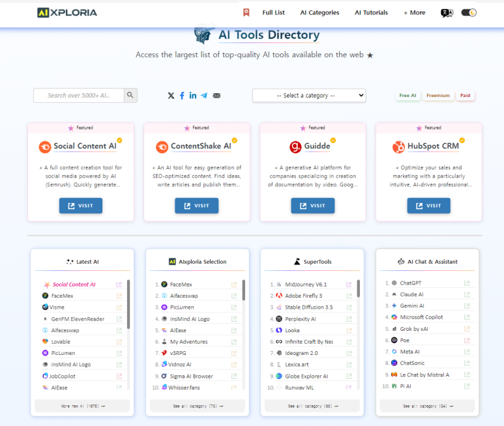See all category link under AI Chat & Assistant
This screenshot has height=426, width=504.
[427, 406]
